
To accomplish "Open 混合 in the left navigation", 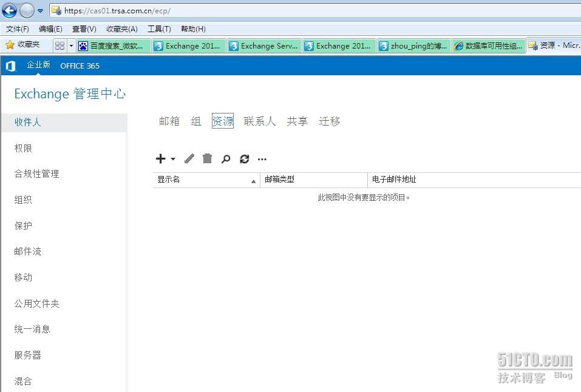I will 23,381.
